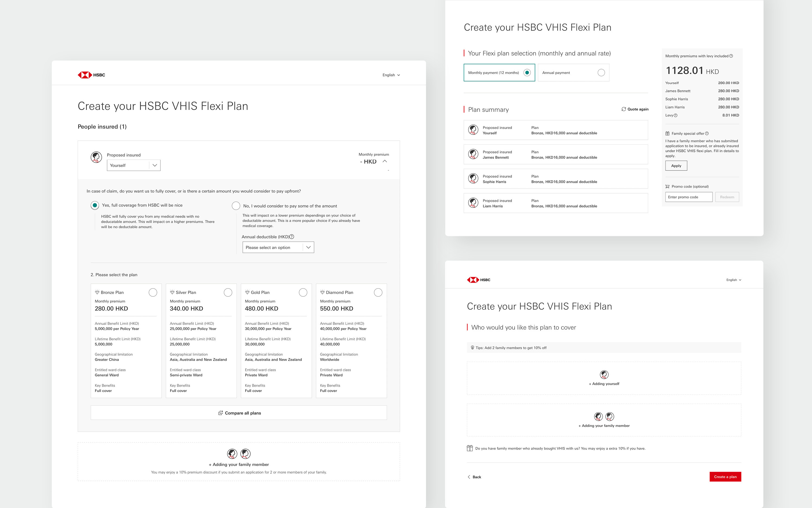812x508 pixels.
Task: Click the avatar in the Sophie Harris summary row
Action: [x=473, y=178]
